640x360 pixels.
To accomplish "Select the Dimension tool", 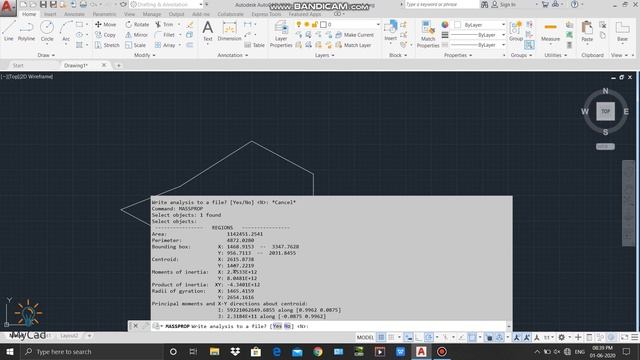I will click(229, 31).
